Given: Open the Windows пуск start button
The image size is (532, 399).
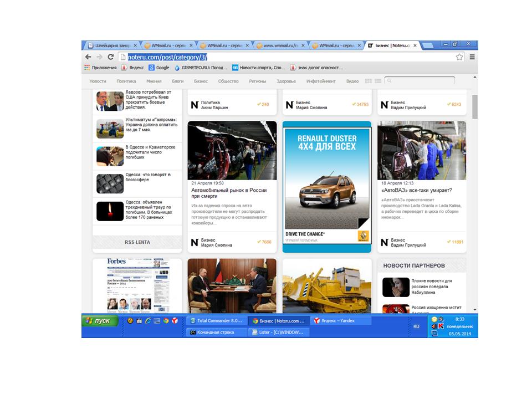Looking at the screenshot, I should (100, 321).
